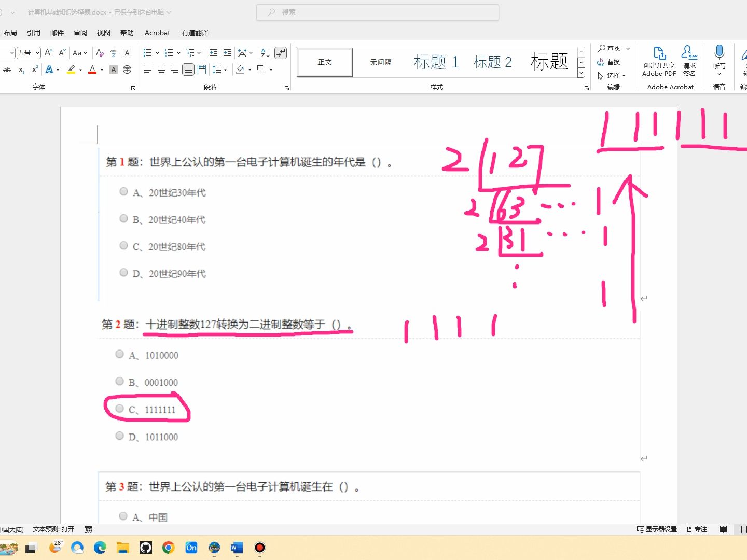Select answer C, 1111111 for question 2
This screenshot has width=747, height=560.
pyautogui.click(x=119, y=408)
